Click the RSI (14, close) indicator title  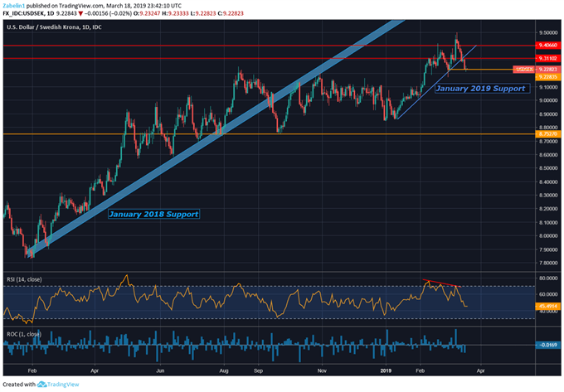(24, 279)
